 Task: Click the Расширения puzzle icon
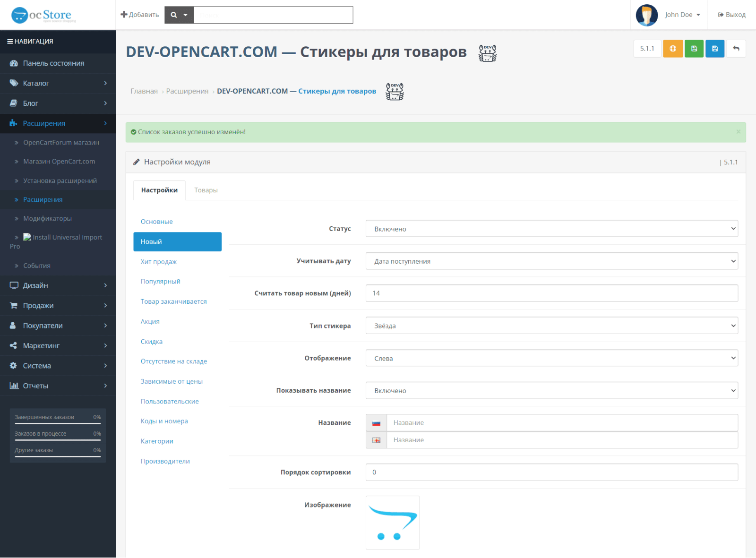13,123
